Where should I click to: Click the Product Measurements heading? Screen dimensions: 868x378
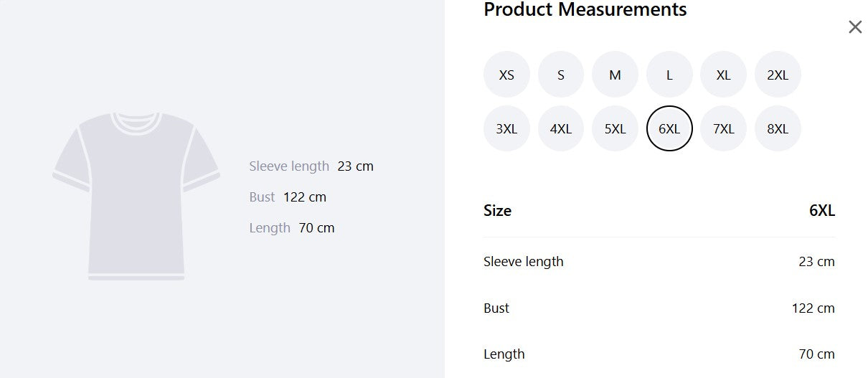(x=585, y=10)
